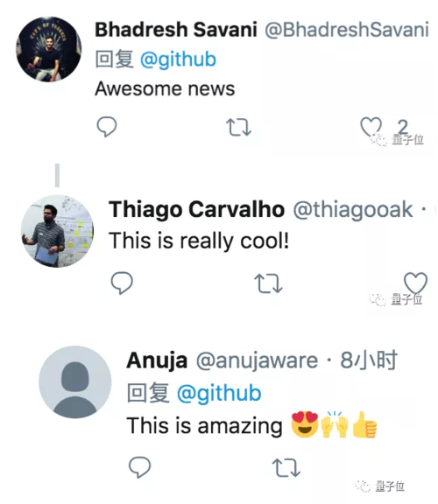438x504 pixels.
Task: Open the 8小时 timestamp on Anuja's tweet
Action: tap(369, 360)
